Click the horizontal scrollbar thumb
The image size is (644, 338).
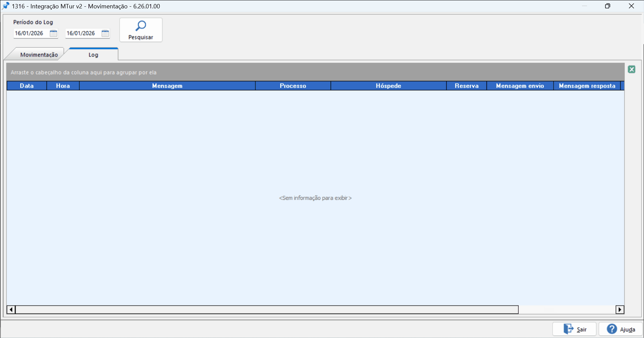267,310
